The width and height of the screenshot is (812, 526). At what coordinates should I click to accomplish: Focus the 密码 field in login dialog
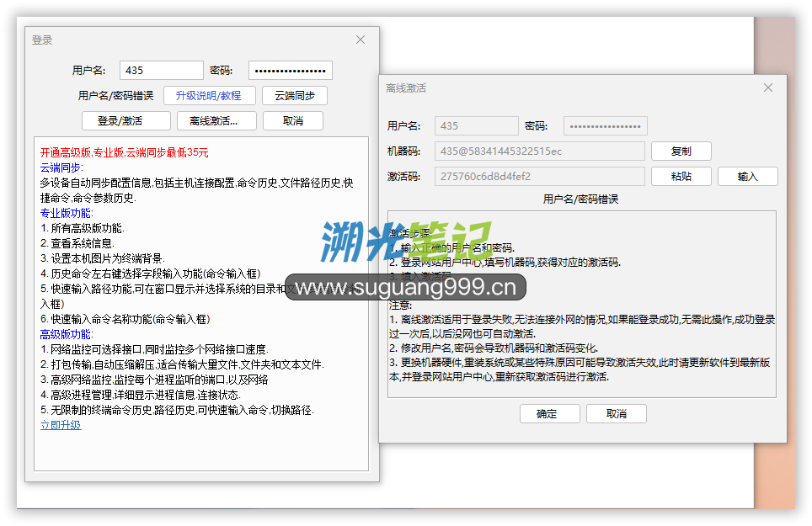290,71
